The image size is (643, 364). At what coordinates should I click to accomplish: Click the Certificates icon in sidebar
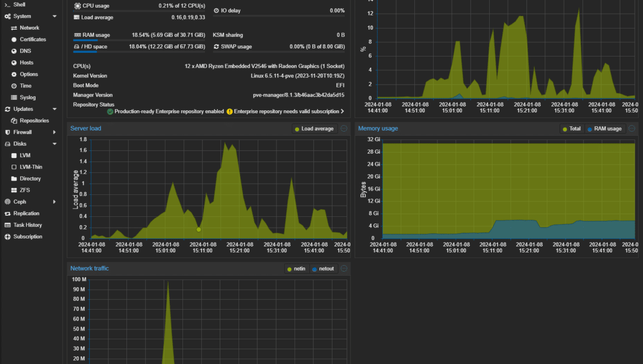pyautogui.click(x=14, y=40)
